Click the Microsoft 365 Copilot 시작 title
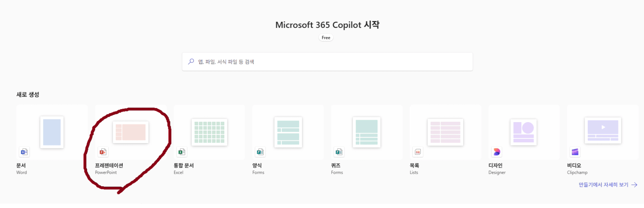 pos(328,25)
